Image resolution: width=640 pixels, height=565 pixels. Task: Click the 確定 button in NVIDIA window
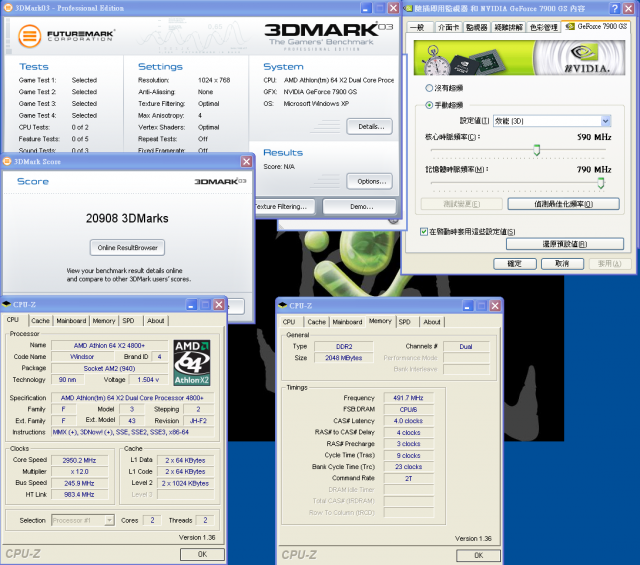coord(515,264)
